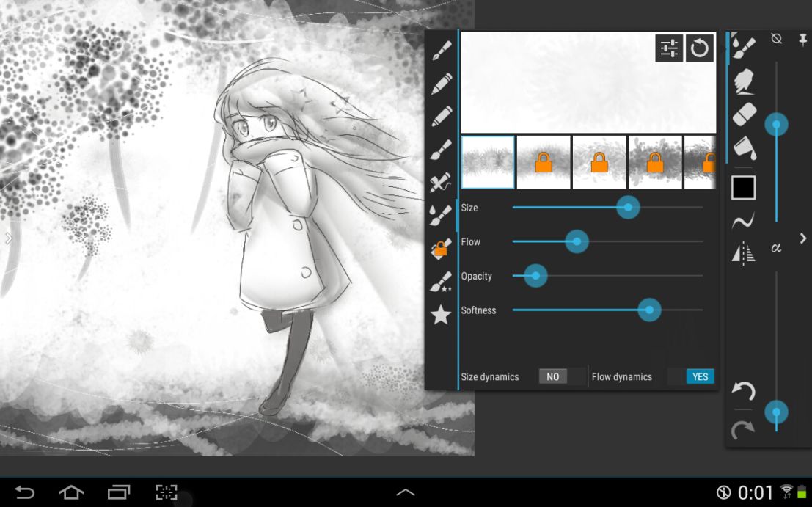The image size is (812, 507).
Task: Toggle the alpha lock symbol
Action: [x=776, y=248]
